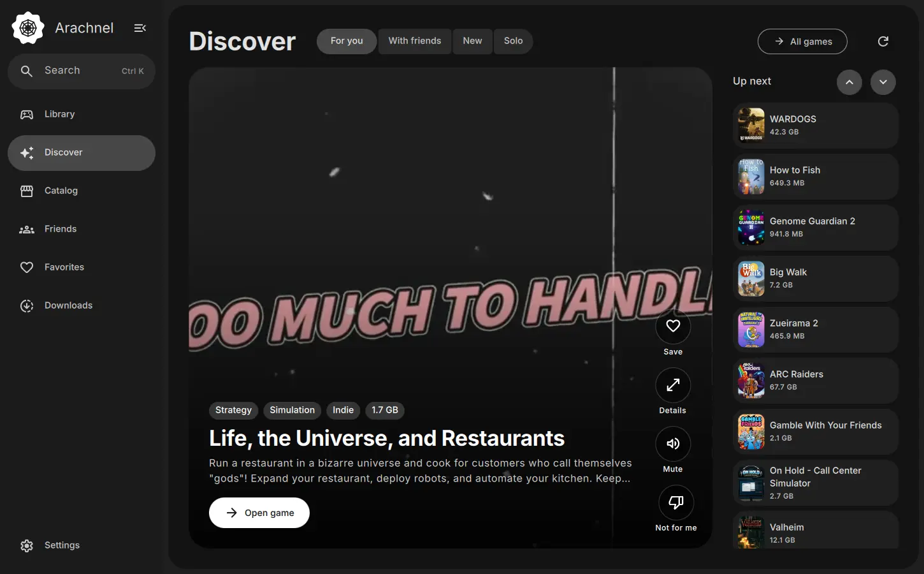Show next game in Up next

(883, 82)
